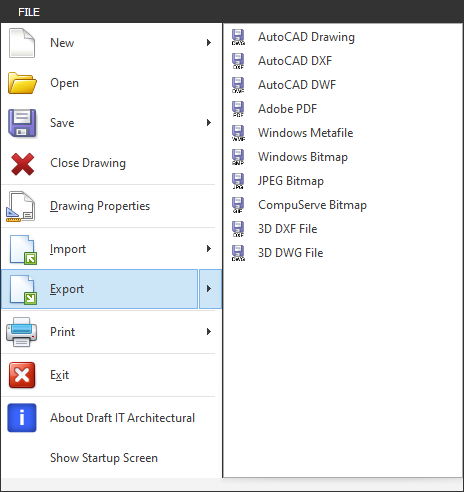Export as 3D DWG File

(343, 253)
